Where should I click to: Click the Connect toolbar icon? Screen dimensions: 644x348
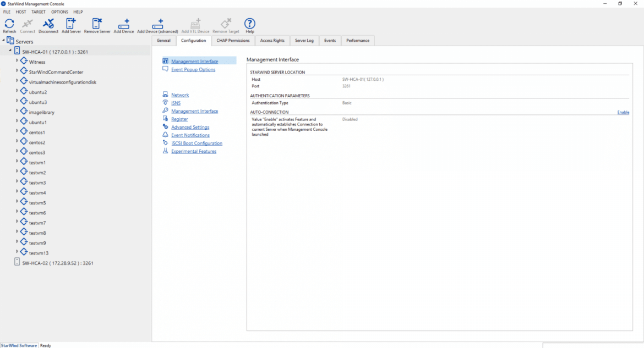(x=28, y=24)
